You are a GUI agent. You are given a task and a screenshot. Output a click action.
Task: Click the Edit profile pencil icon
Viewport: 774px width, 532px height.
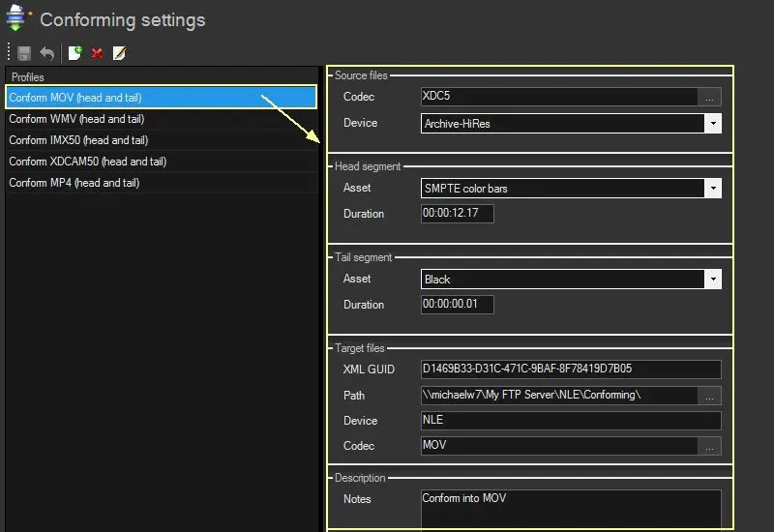point(119,53)
